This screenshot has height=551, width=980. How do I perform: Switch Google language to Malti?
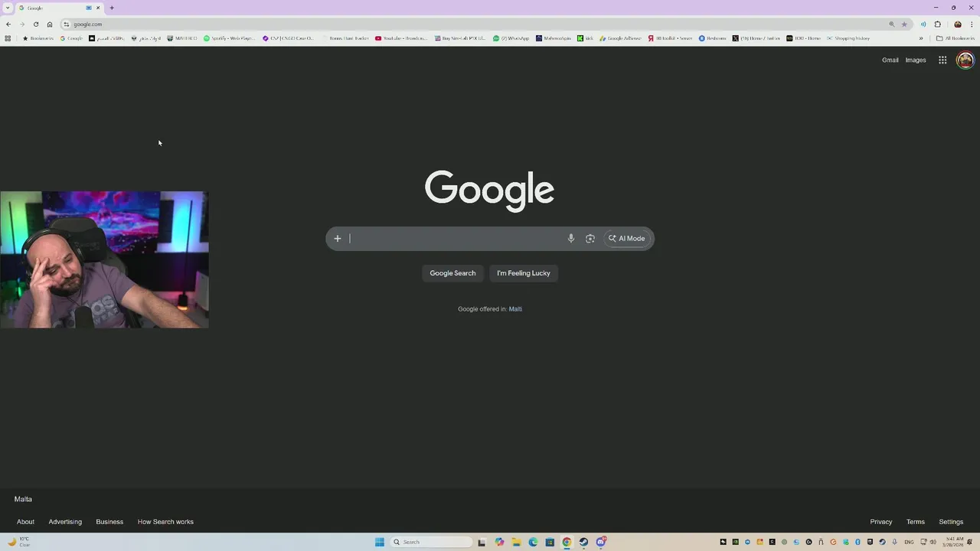515,309
